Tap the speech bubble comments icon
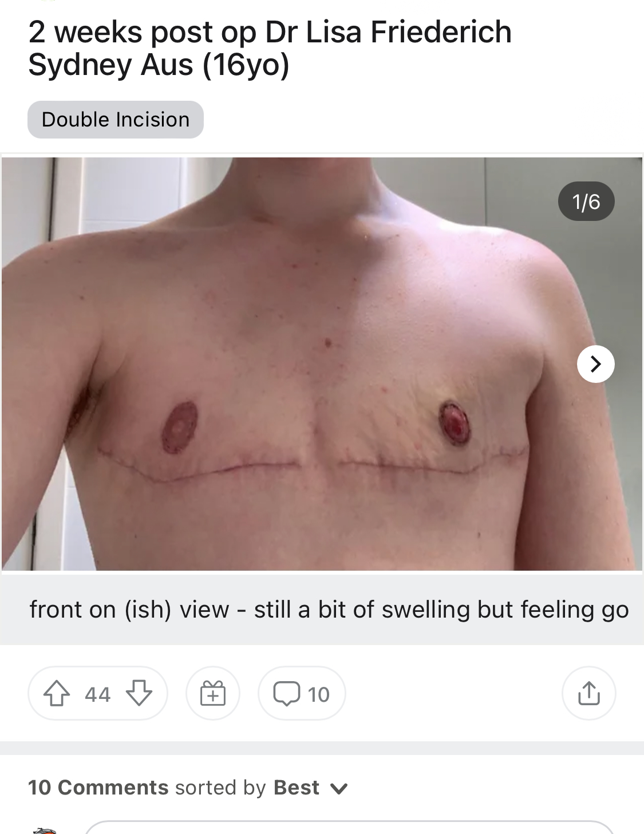644x834 pixels. [x=287, y=693]
